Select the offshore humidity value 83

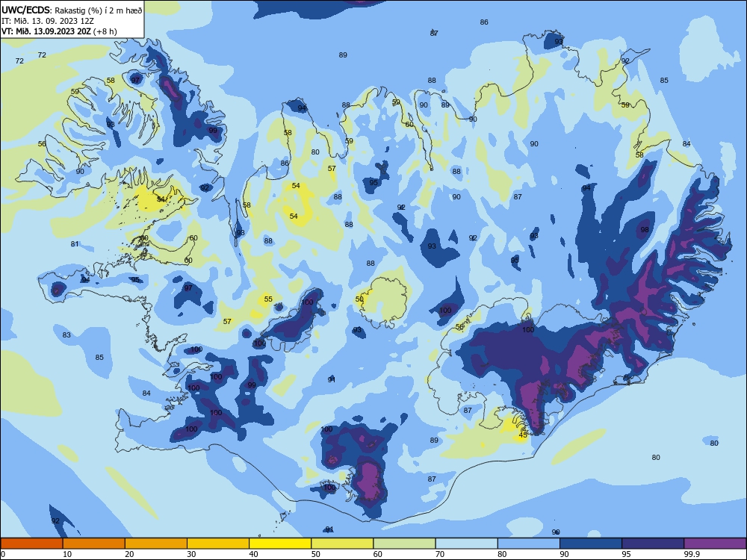(x=66, y=335)
